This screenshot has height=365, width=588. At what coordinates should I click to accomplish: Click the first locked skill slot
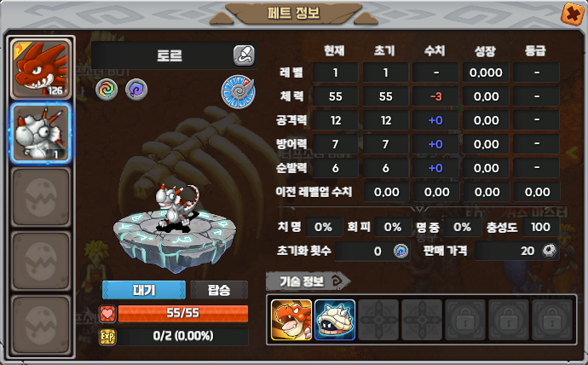click(465, 320)
